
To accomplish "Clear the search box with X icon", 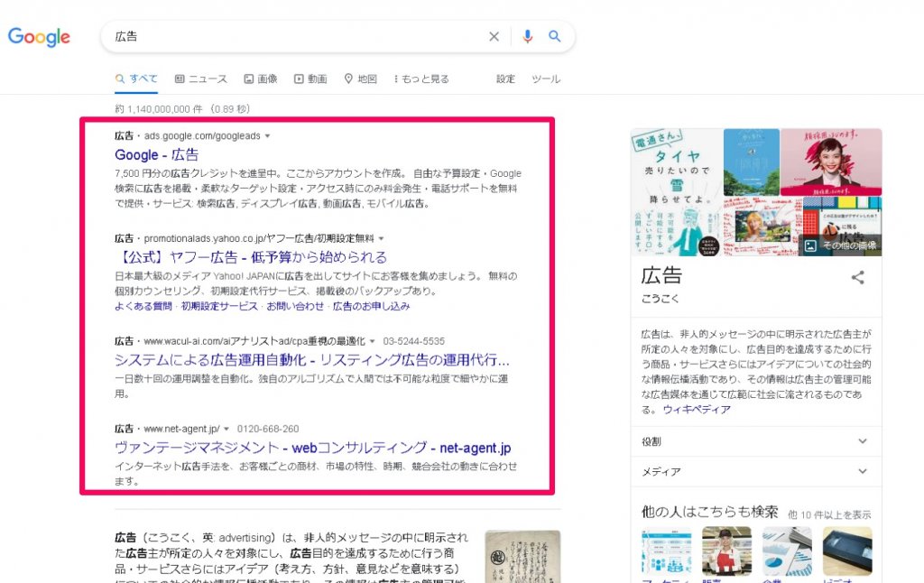I will pyautogui.click(x=494, y=36).
